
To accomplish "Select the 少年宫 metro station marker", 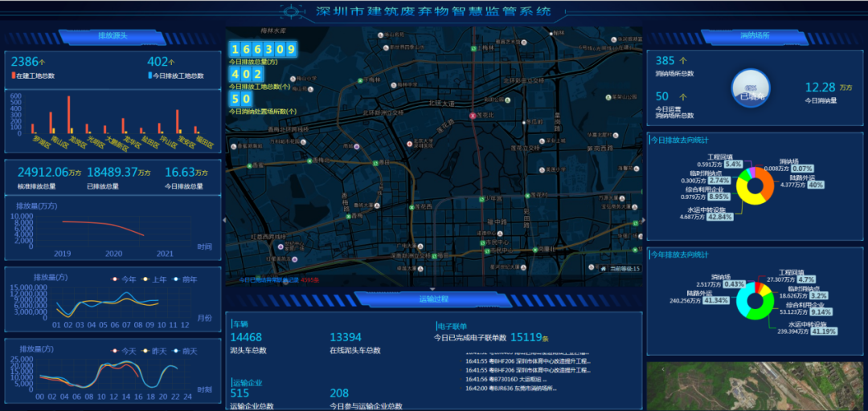I will point(481,198).
